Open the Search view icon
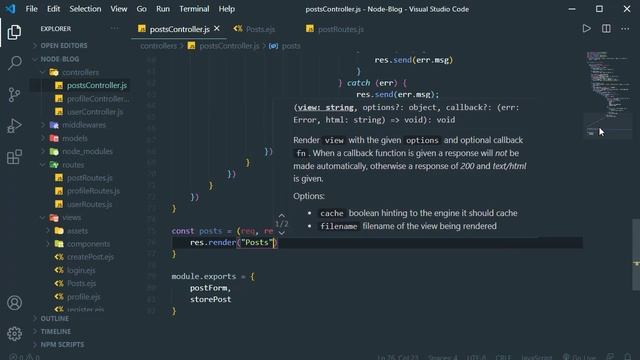The width and height of the screenshot is (640, 360). 14,63
